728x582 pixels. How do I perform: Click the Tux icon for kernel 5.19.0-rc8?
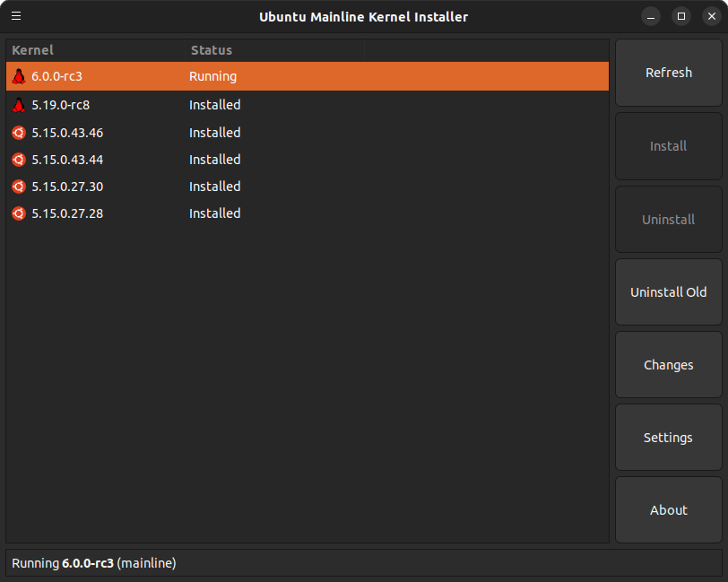tap(19, 105)
